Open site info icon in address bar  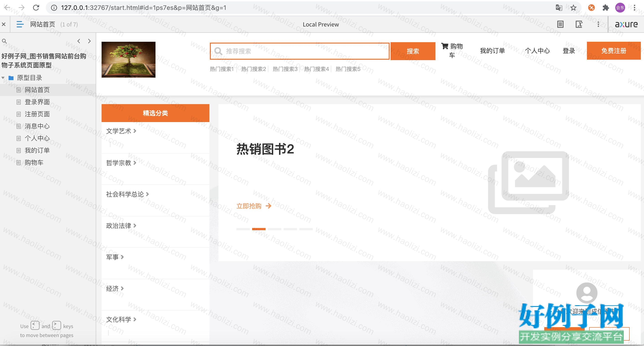(54, 8)
